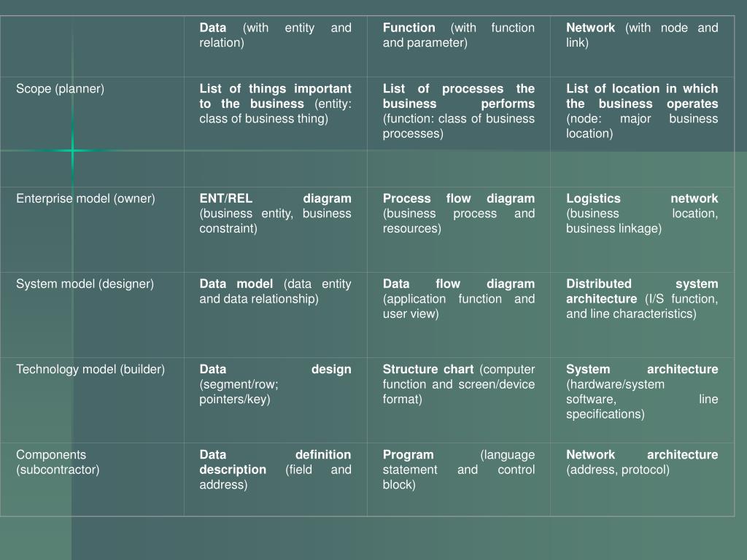Click the Function column header cell
The image size is (747, 560).
(459, 46)
